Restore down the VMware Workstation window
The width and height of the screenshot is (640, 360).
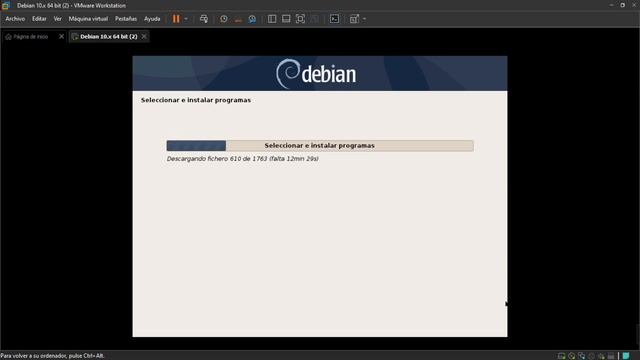622,5
